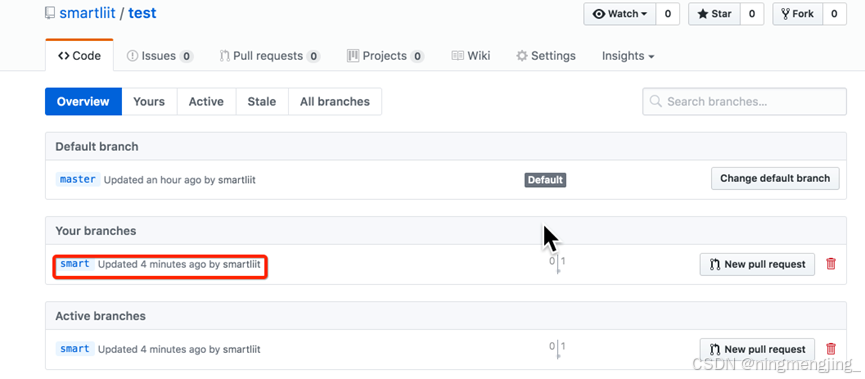
Task: Go to Pull requests tab
Action: point(270,56)
